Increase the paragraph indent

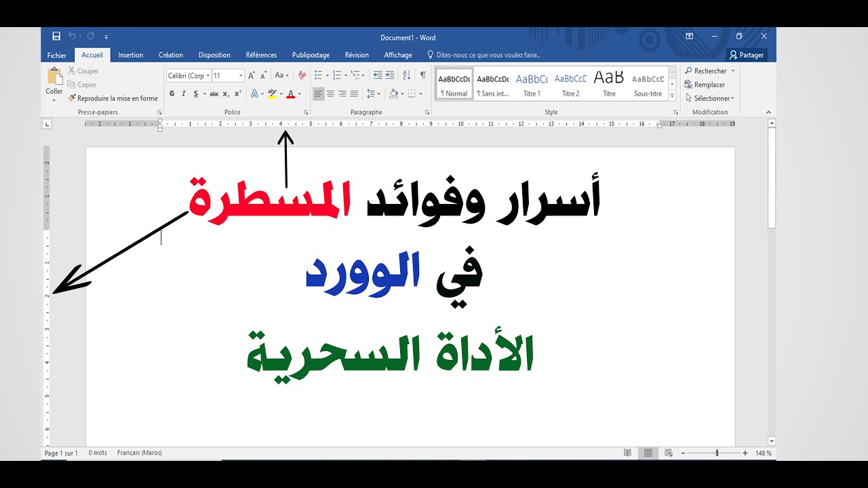(391, 76)
